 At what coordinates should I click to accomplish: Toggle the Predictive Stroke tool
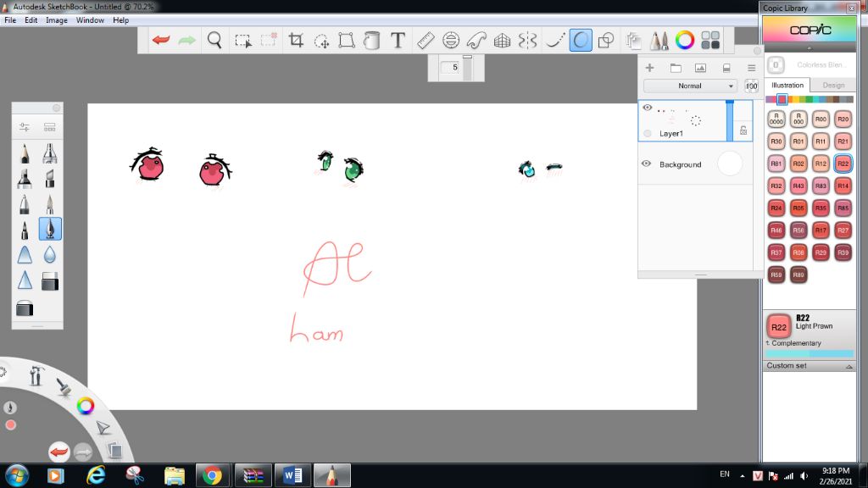[580, 40]
